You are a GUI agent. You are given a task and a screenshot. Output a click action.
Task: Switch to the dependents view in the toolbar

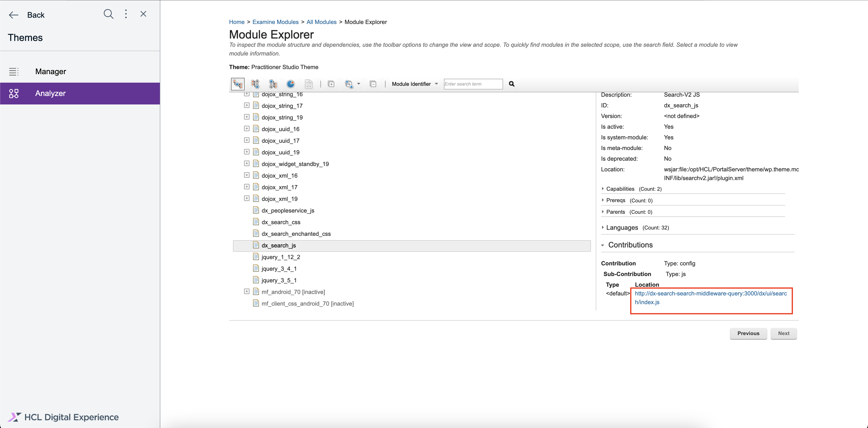(273, 84)
